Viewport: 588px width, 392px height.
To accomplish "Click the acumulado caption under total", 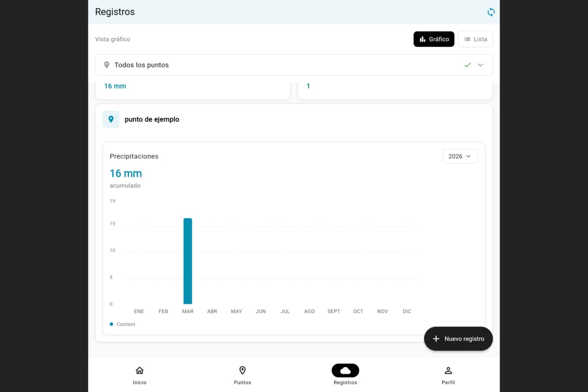I will pos(125,186).
